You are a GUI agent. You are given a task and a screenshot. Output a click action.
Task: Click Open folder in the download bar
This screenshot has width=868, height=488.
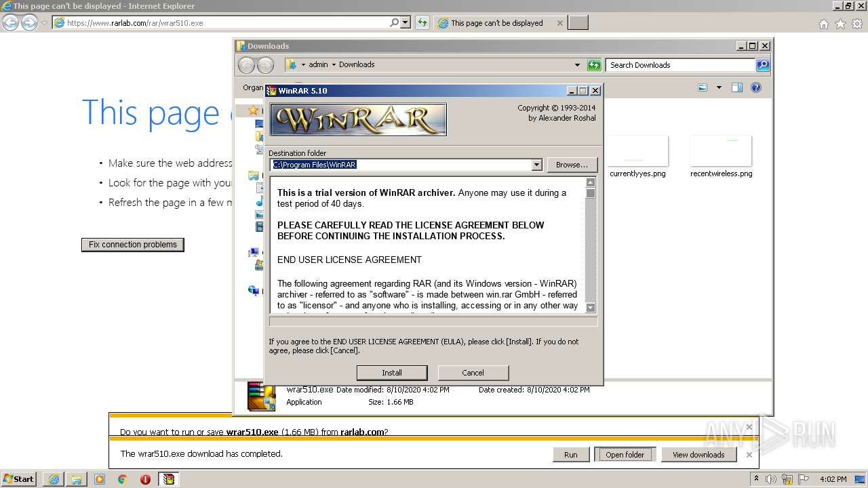pos(625,455)
